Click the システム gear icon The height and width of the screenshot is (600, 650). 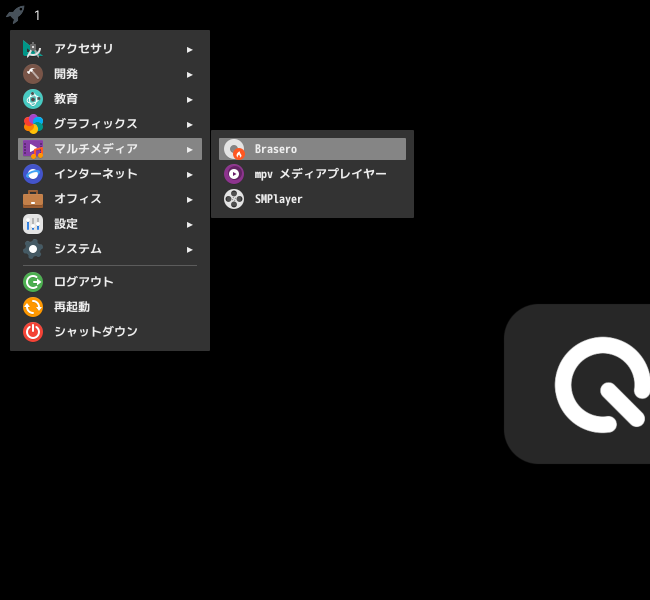click(x=33, y=249)
